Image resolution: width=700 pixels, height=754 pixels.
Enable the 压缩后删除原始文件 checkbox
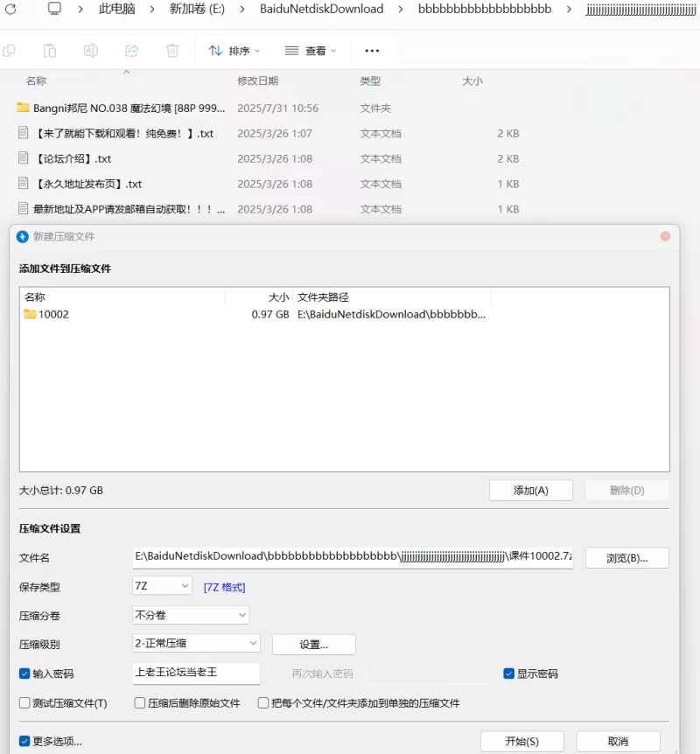point(140,703)
